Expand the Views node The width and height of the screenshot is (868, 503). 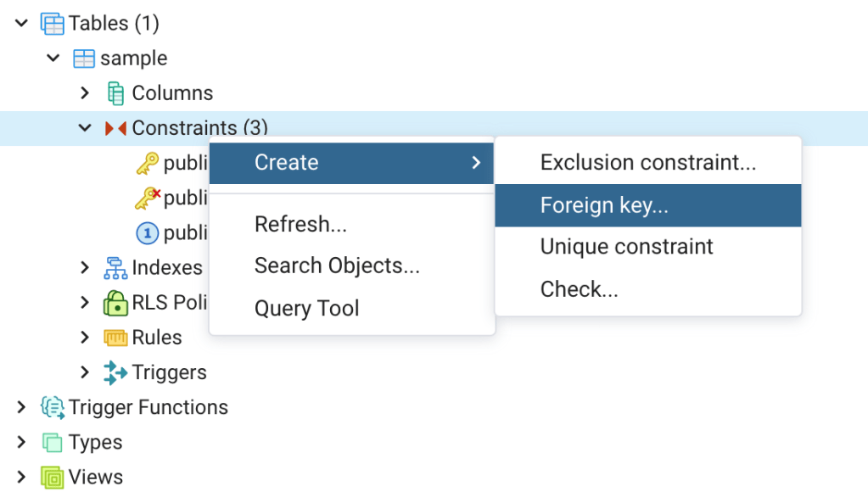21,477
